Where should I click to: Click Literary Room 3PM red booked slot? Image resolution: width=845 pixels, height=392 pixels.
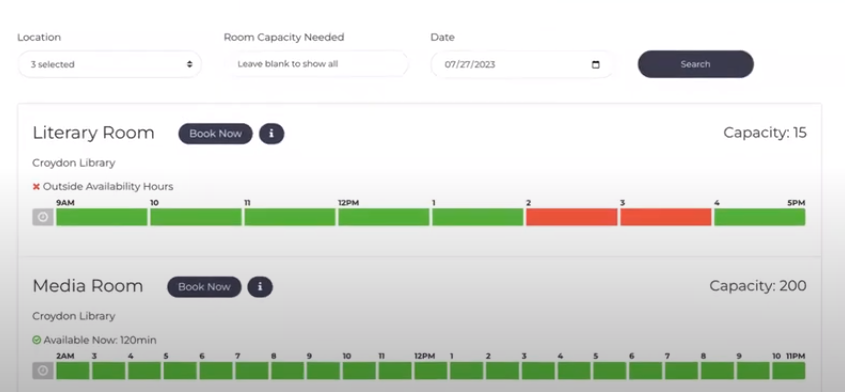666,217
